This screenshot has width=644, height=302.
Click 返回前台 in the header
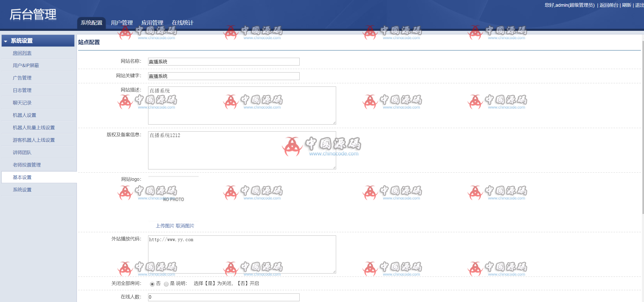coord(609,5)
